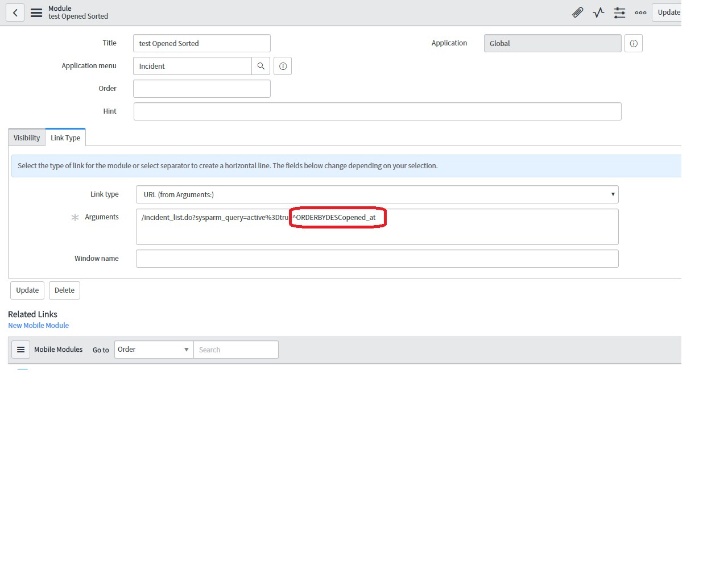The image size is (728, 582).
Task: Click the Mobile Modules list title
Action: 58,350
